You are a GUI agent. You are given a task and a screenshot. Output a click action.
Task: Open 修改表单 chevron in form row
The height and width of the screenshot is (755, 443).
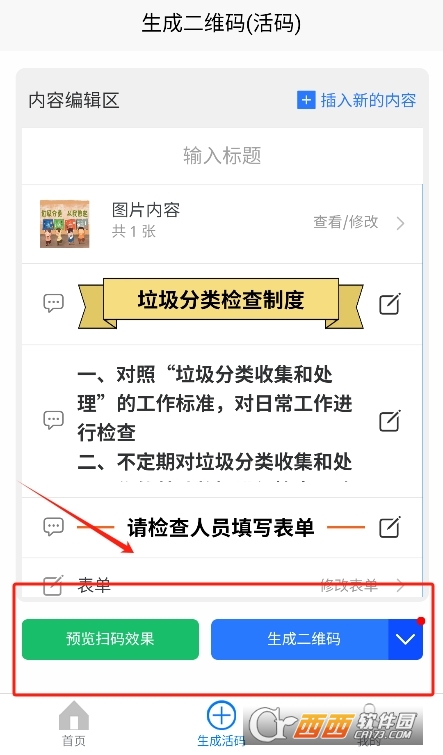click(x=400, y=586)
